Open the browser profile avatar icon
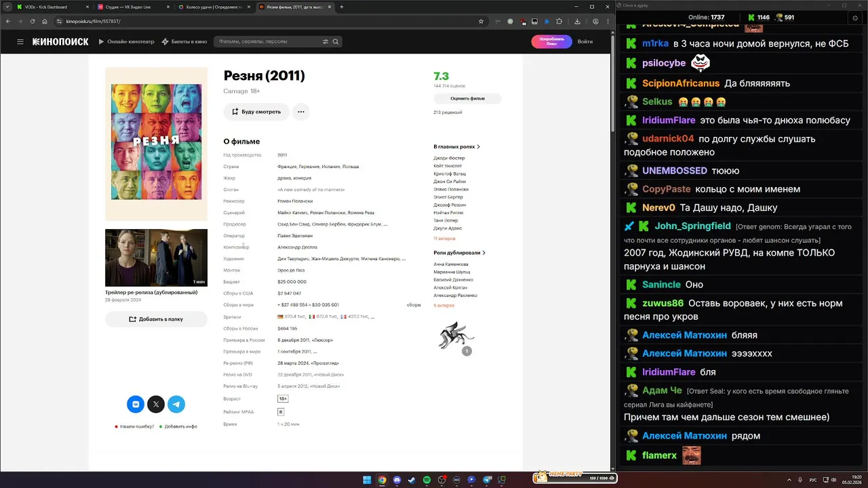The height and width of the screenshot is (488, 868). click(595, 21)
